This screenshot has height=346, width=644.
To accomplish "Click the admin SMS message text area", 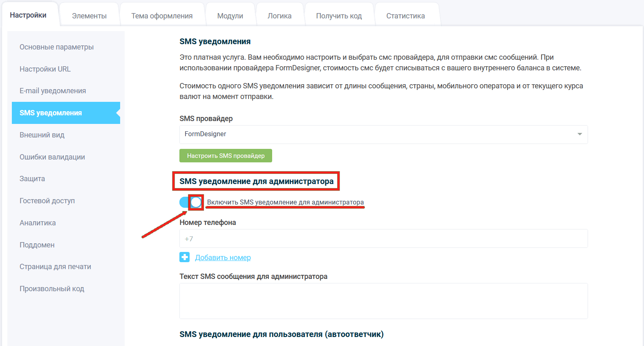I will (383, 301).
